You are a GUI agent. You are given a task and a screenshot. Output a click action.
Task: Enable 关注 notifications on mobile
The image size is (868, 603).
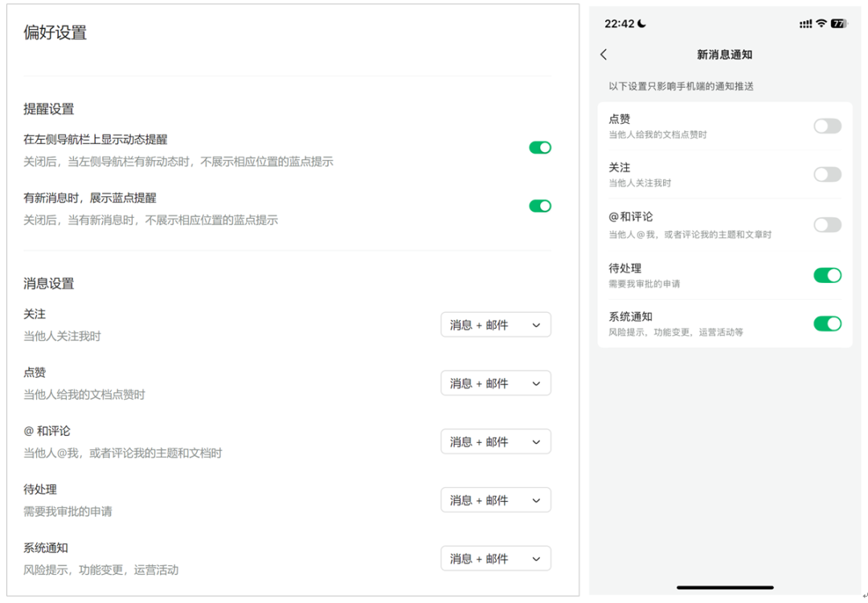pyautogui.click(x=827, y=174)
